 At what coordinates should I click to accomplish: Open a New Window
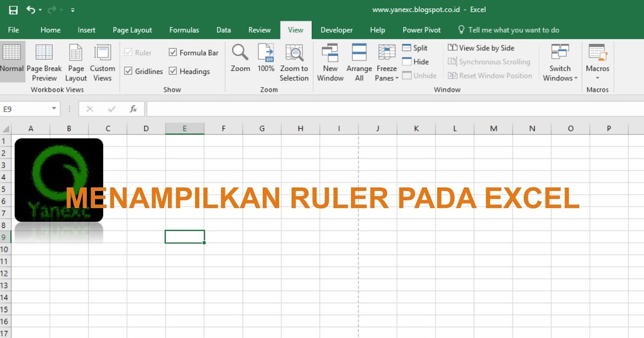pos(330,62)
